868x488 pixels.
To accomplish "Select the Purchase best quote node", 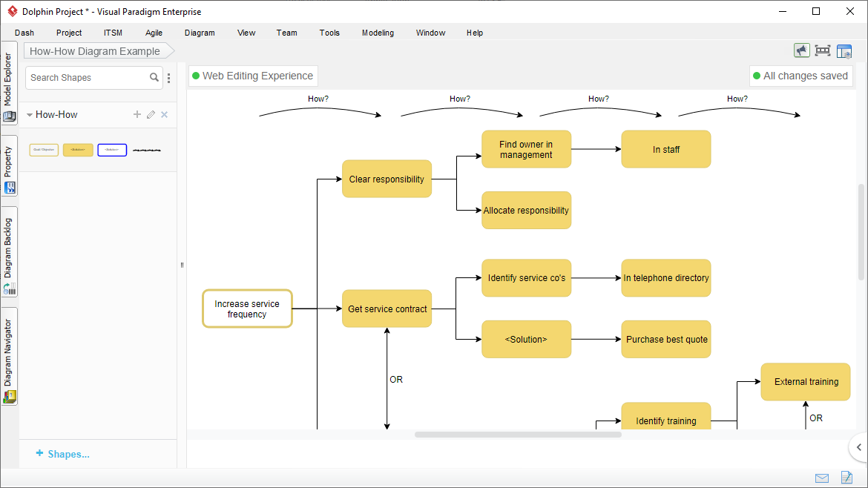I will coord(666,339).
